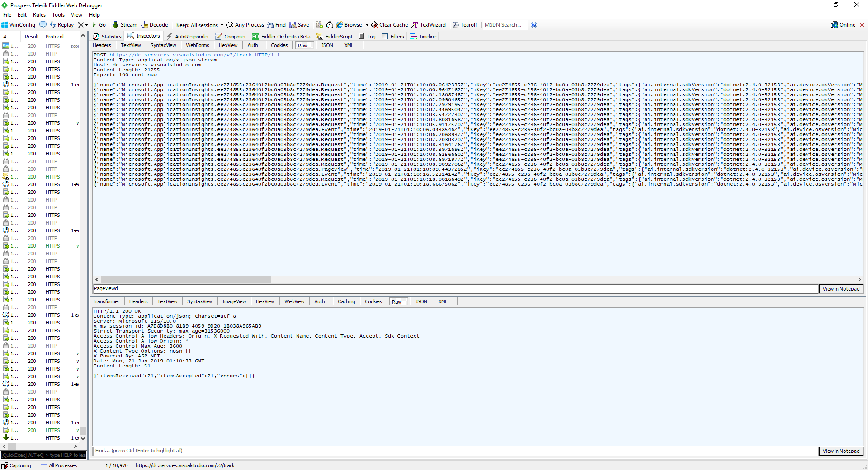Screen dimensions: 868x470
Task: Open Find sessions binoculars
Action: point(276,25)
